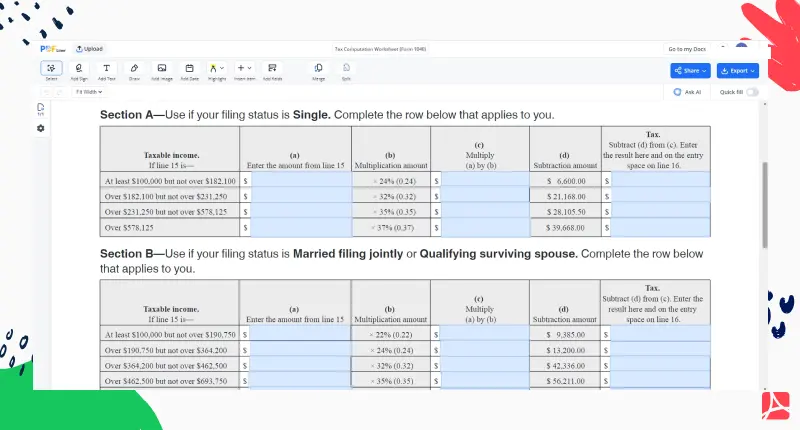Click the document vertical scrollbar
Viewport: 800px width, 430px height.
764,205
